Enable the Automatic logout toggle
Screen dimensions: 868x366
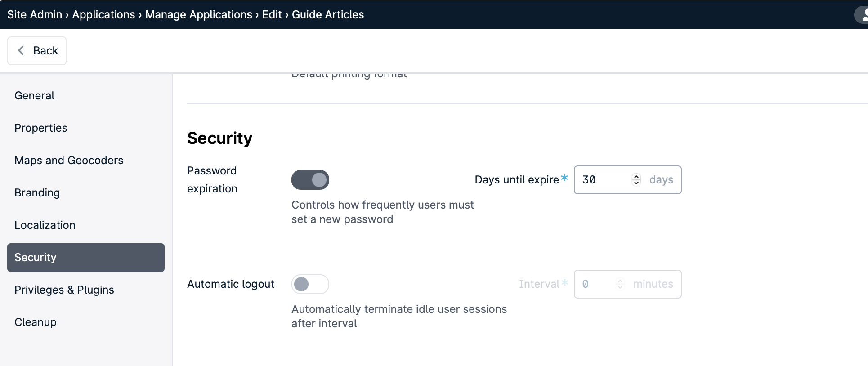310,284
